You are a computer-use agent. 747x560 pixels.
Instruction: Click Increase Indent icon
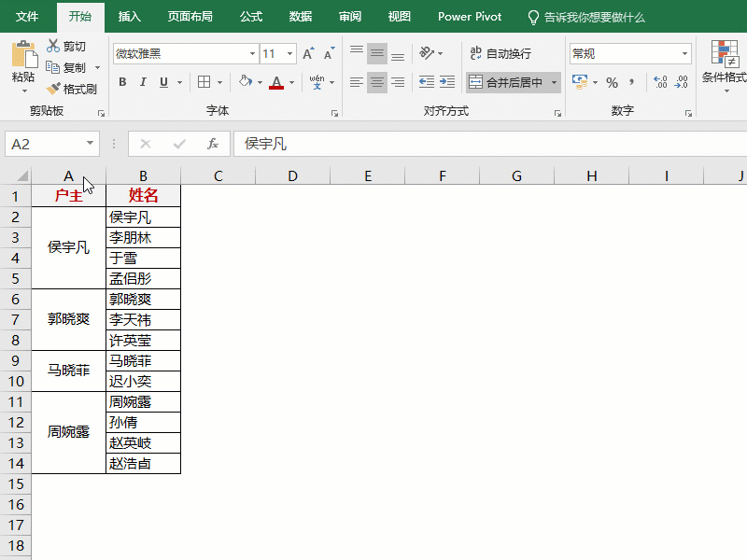pos(447,82)
